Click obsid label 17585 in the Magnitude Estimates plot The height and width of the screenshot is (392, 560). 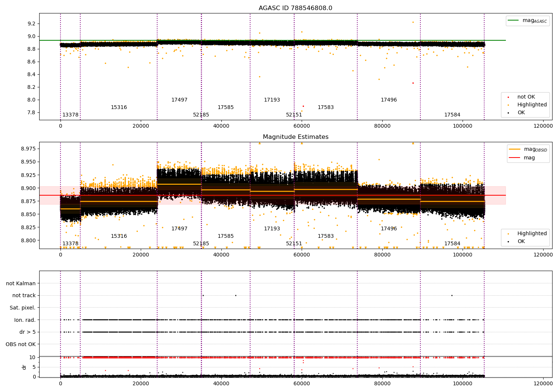[x=225, y=236]
